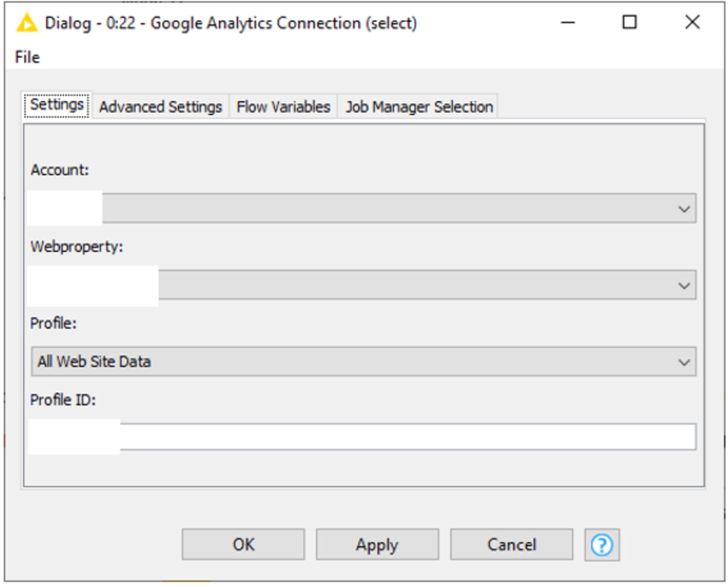Expand the Account dropdown
Viewport: 728px width, 587px height.
click(x=364, y=208)
